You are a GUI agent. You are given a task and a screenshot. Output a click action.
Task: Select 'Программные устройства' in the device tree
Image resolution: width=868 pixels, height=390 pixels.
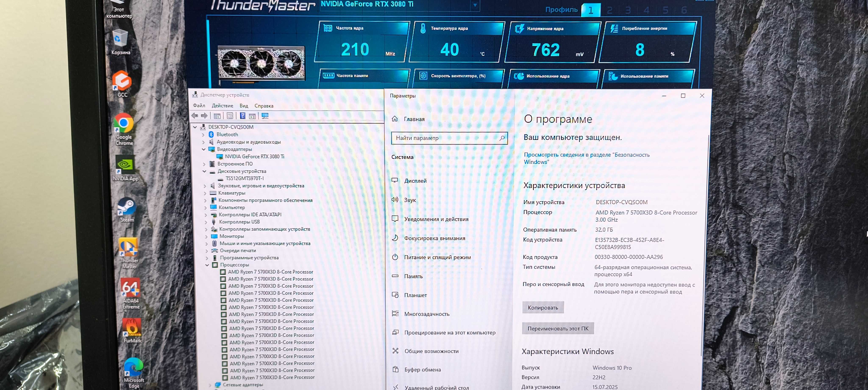pyautogui.click(x=249, y=258)
